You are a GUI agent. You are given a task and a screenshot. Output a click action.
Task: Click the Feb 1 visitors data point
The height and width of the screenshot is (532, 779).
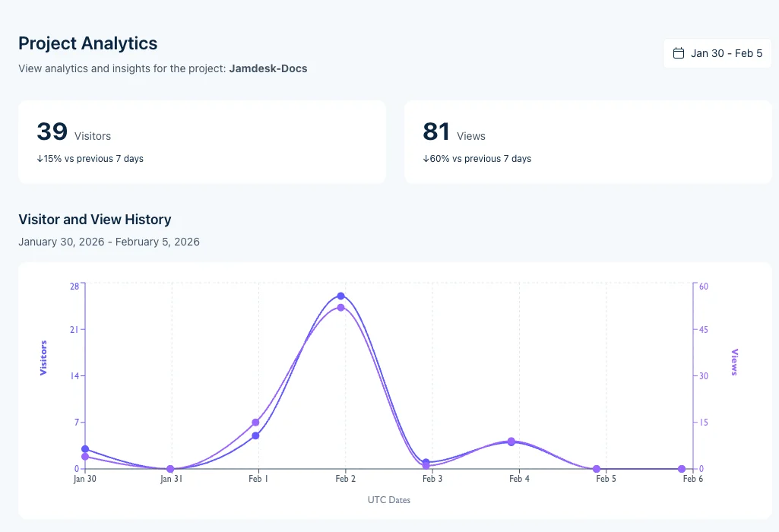pos(256,422)
